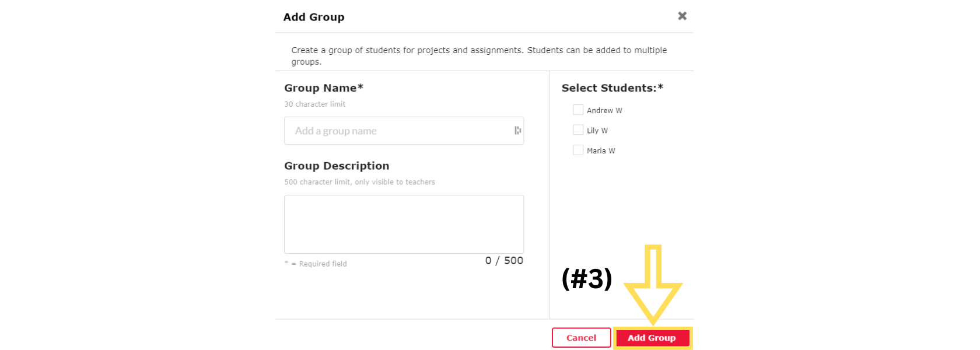The image size is (980, 350).
Task: Click the Maria W student name label
Action: (601, 150)
